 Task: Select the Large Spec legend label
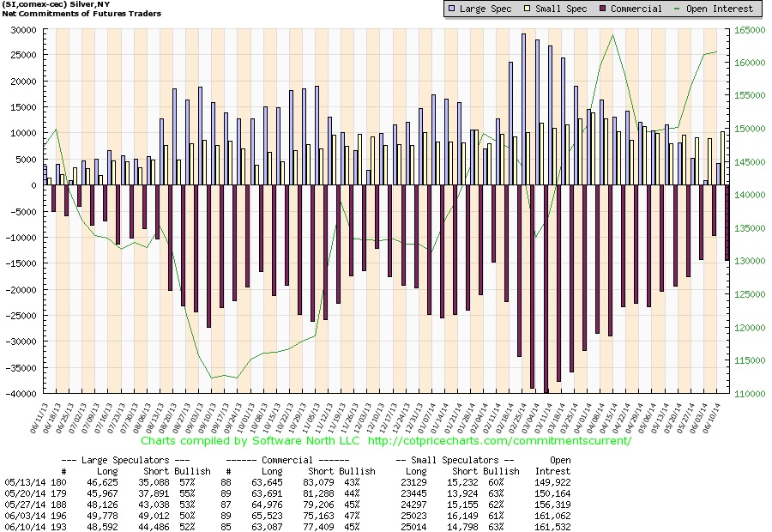tap(486, 9)
